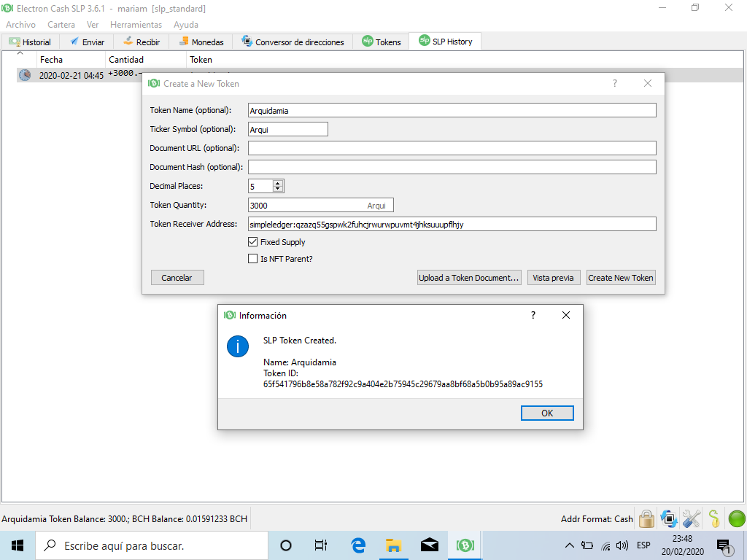Open the Ayuda menu
The width and height of the screenshot is (747, 560).
click(x=186, y=24)
